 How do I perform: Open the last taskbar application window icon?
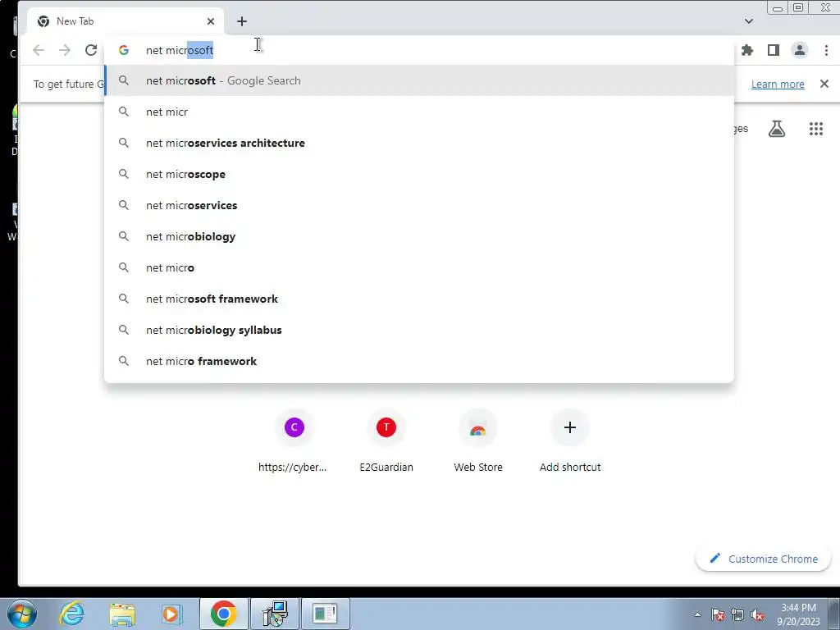click(325, 614)
